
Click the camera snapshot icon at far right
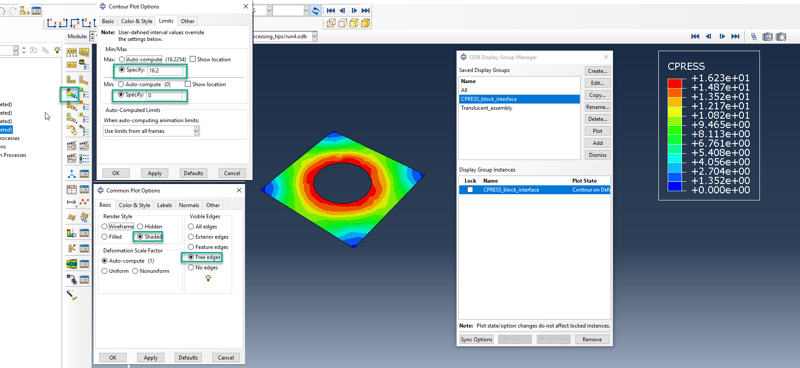pos(781,36)
